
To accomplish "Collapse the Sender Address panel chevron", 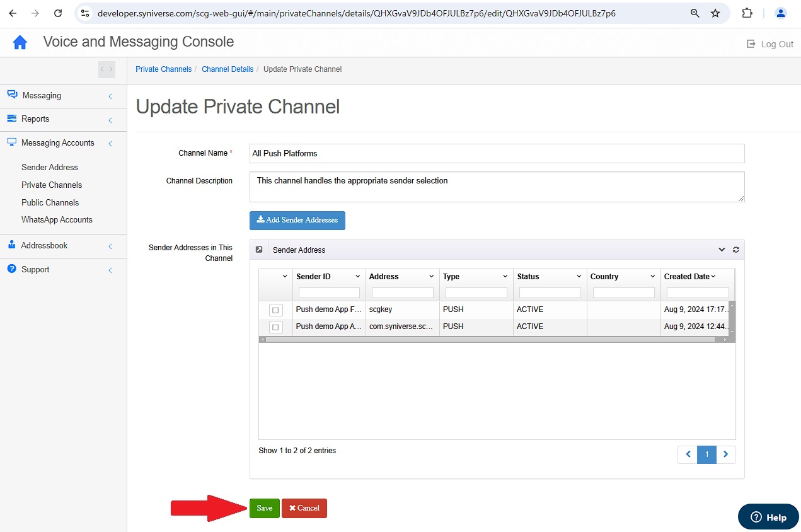I will [x=722, y=250].
